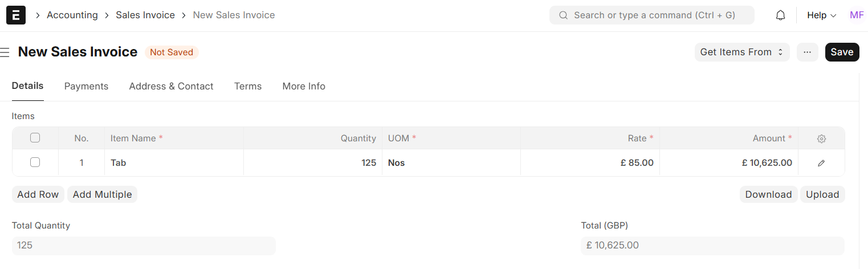The width and height of the screenshot is (868, 269).
Task: Click the MF user avatar
Action: [857, 15]
